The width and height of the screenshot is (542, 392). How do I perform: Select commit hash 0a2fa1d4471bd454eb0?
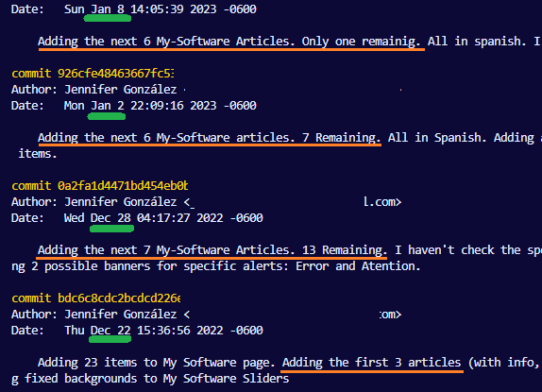(x=123, y=186)
